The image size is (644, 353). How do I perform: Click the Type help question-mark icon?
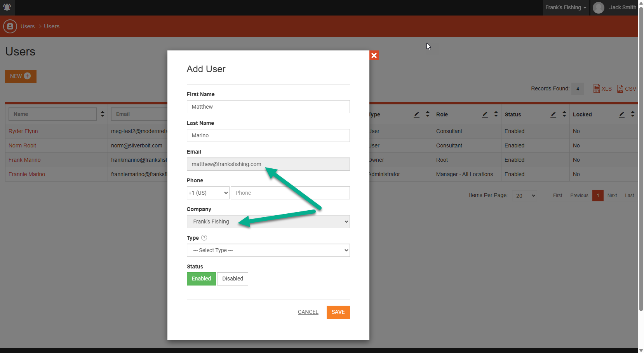click(x=204, y=238)
